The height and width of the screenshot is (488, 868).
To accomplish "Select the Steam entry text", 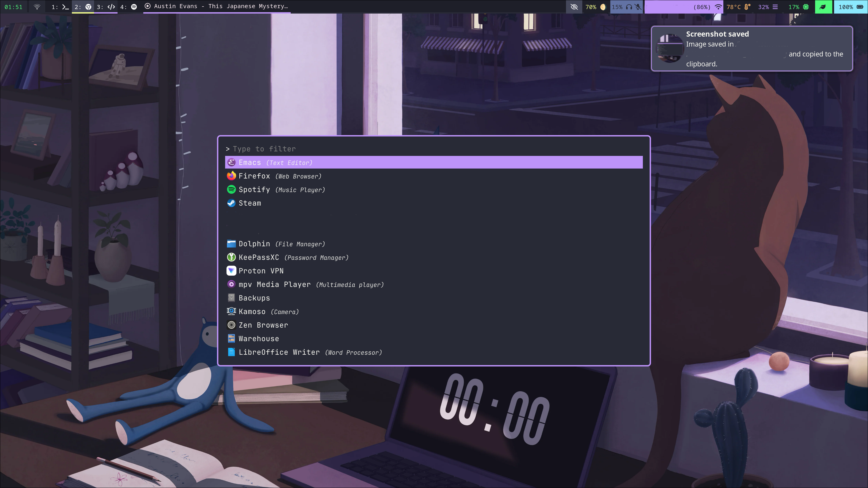I will click(x=250, y=203).
